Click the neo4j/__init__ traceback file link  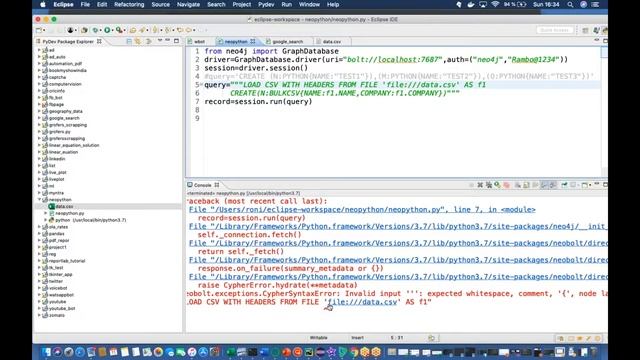[398, 227]
